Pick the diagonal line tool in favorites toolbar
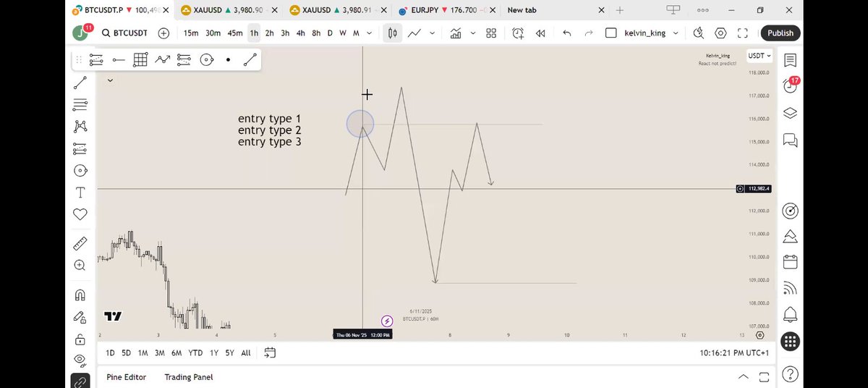The height and width of the screenshot is (388, 868). 250,60
